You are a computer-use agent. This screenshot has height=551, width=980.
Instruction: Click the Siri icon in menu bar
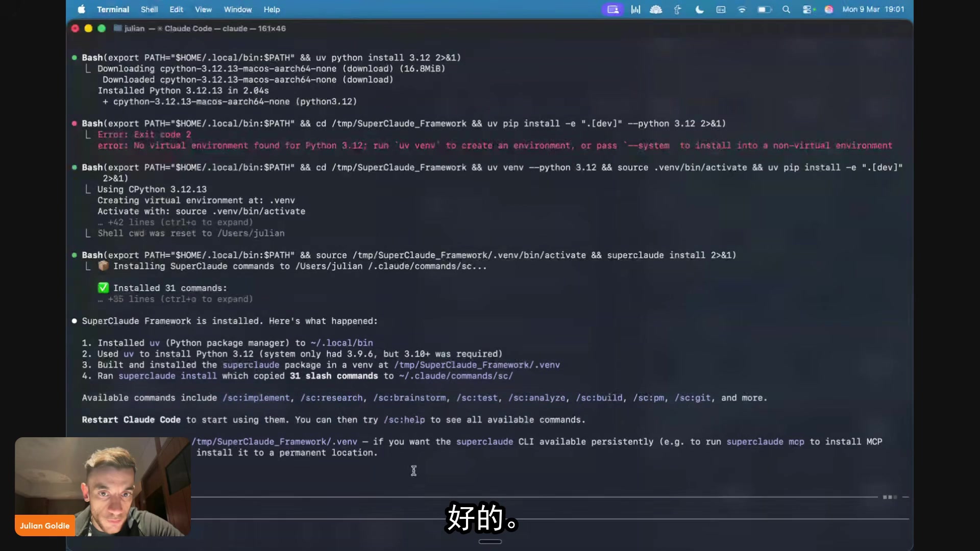click(829, 9)
